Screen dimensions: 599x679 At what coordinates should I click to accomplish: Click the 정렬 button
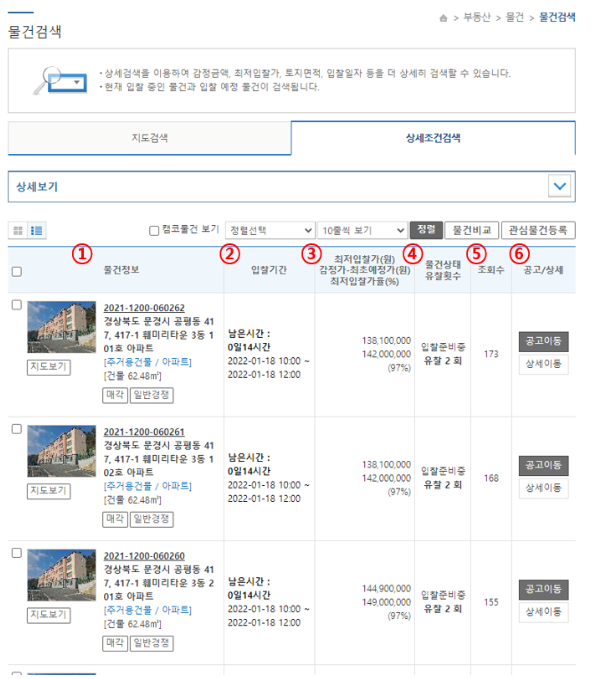coord(426,230)
